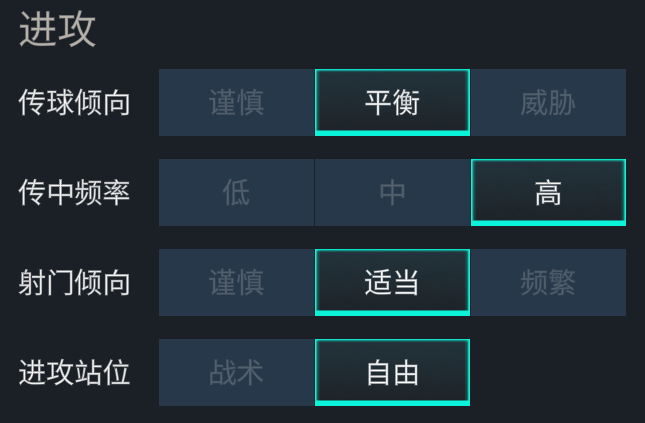Click the 传球倾向 row label
Image resolution: width=645 pixels, height=423 pixels.
coord(74,102)
